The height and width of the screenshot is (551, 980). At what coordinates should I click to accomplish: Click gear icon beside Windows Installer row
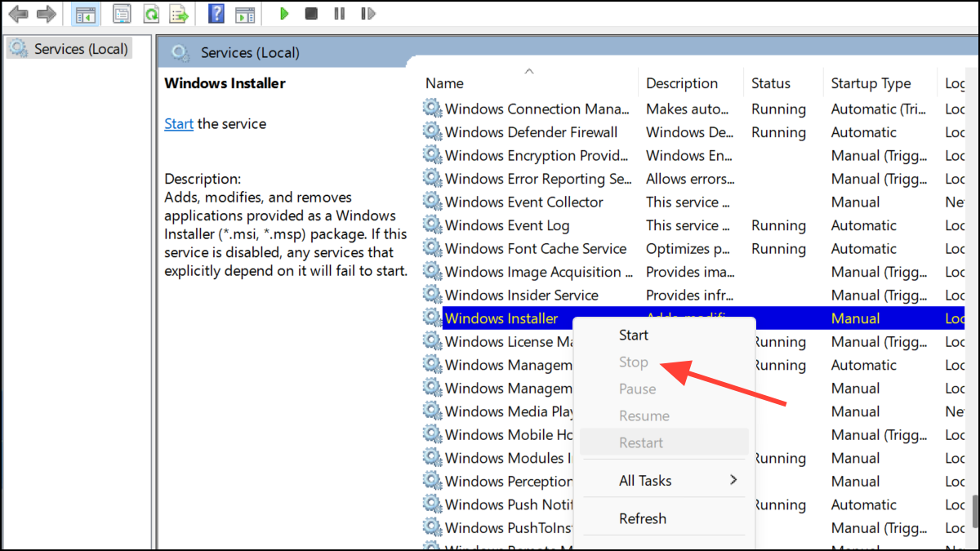432,318
